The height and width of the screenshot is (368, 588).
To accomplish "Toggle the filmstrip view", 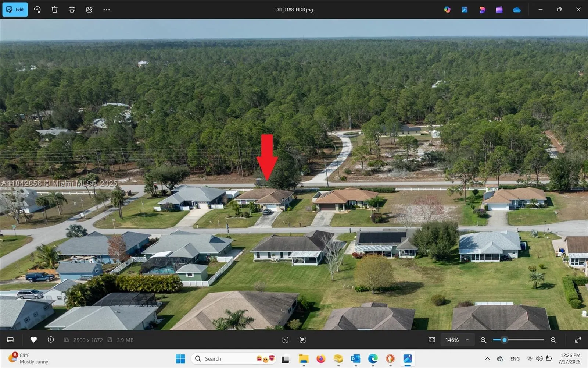I will 10,340.
